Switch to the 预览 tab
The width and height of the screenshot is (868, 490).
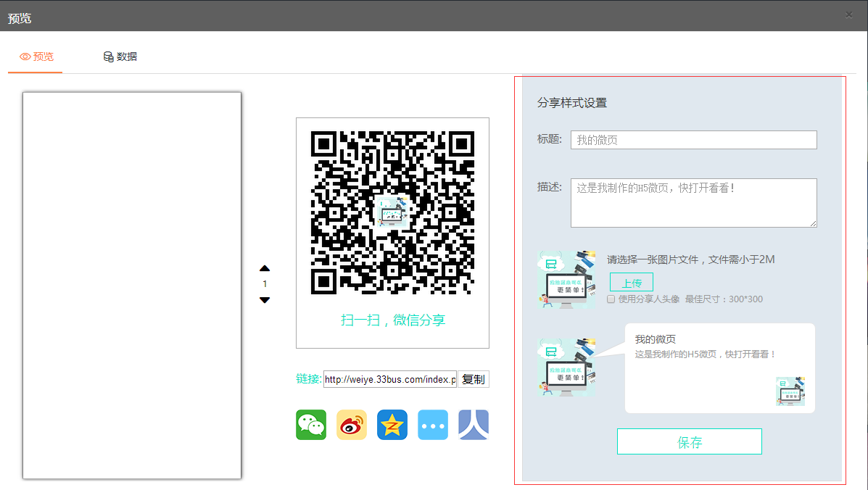coord(36,57)
